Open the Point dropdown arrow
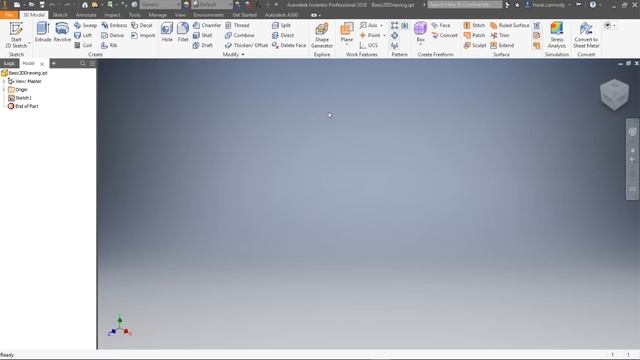Image resolution: width=640 pixels, height=360 pixels. 384,36
